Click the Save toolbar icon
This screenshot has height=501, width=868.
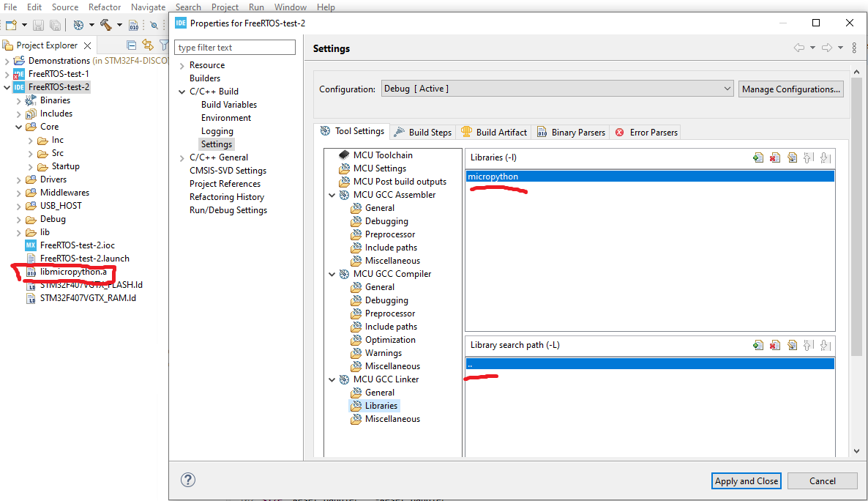tap(38, 25)
